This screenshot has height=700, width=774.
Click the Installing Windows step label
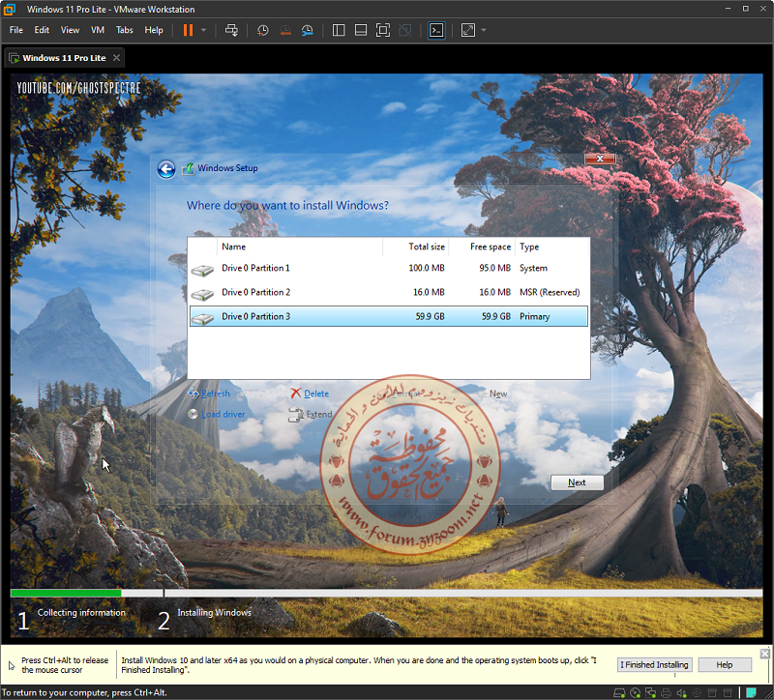click(x=214, y=612)
